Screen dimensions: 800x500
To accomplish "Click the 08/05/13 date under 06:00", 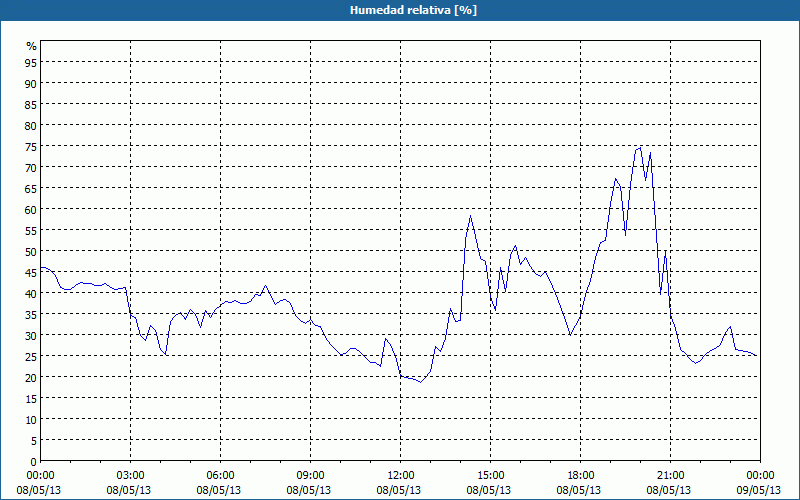I will click(218, 490).
